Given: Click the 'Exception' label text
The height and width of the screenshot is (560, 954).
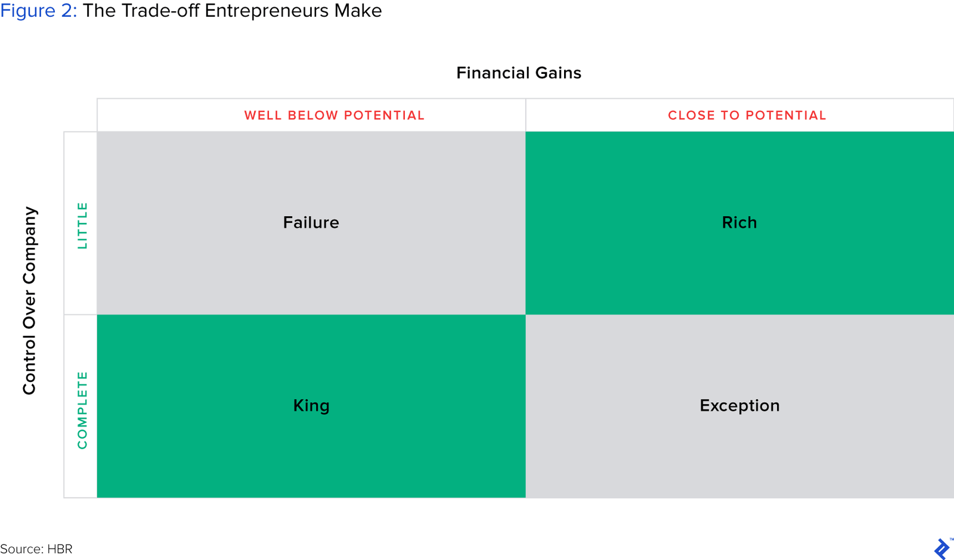Looking at the screenshot, I should pyautogui.click(x=739, y=406).
